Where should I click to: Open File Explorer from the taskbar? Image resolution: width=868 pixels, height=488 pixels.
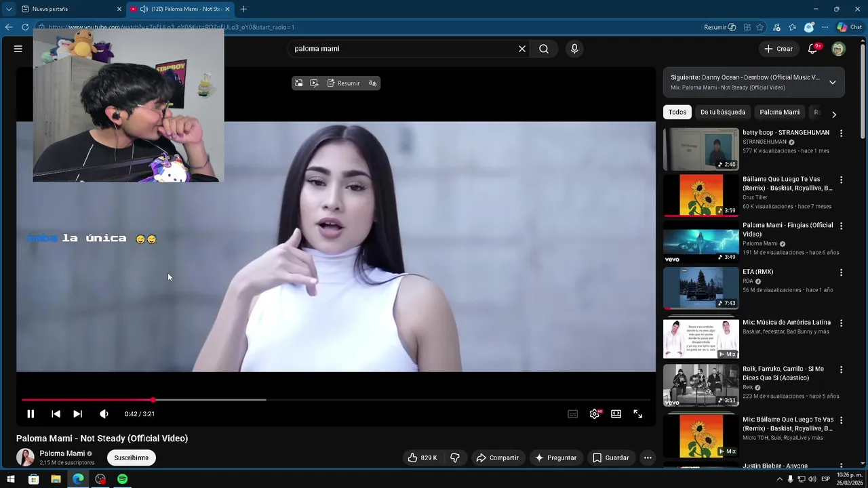pyautogui.click(x=56, y=479)
